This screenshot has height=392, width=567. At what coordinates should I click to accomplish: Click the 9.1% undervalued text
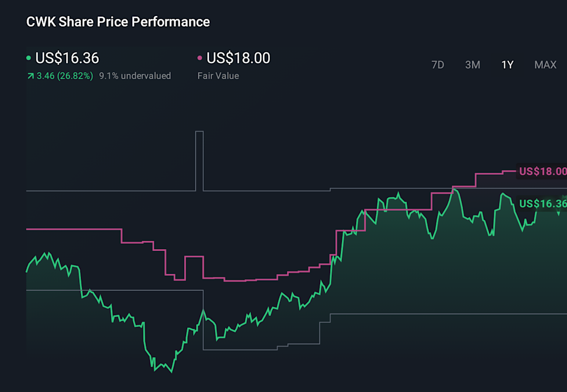[x=135, y=76]
